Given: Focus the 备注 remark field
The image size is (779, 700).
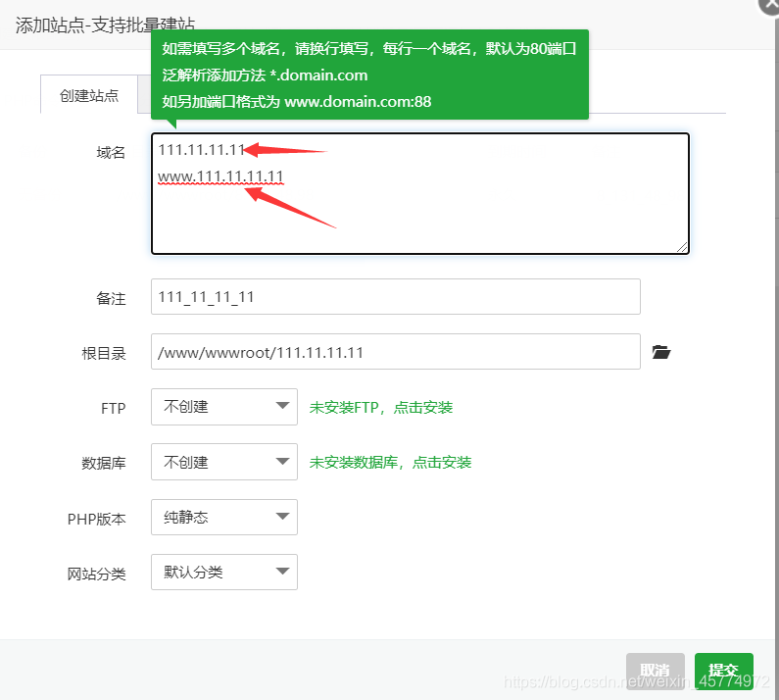Looking at the screenshot, I should tap(396, 297).
